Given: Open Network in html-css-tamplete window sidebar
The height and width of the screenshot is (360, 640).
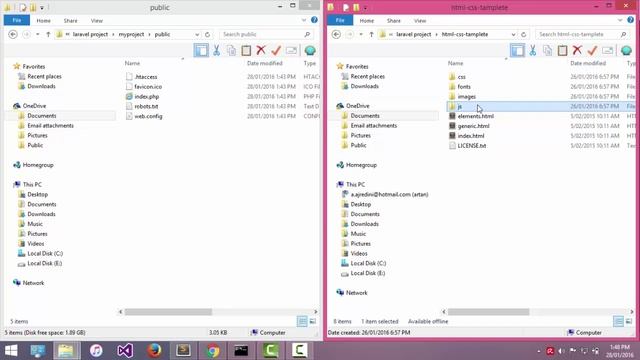Looking at the screenshot, I should [x=356, y=293].
